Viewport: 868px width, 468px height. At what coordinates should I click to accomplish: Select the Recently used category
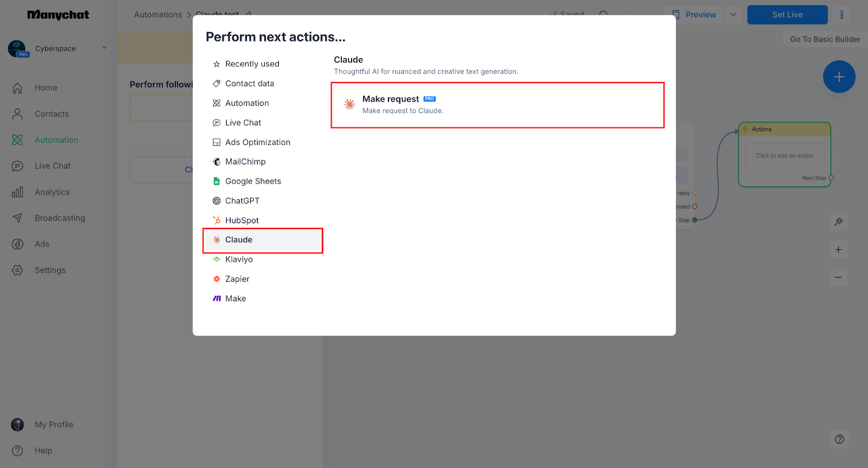coord(252,64)
